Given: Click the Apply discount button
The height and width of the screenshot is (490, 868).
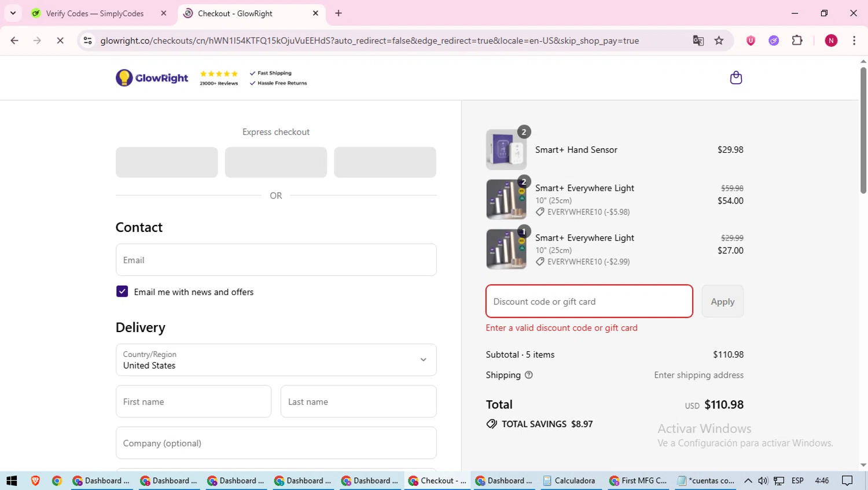Looking at the screenshot, I should 723,301.
